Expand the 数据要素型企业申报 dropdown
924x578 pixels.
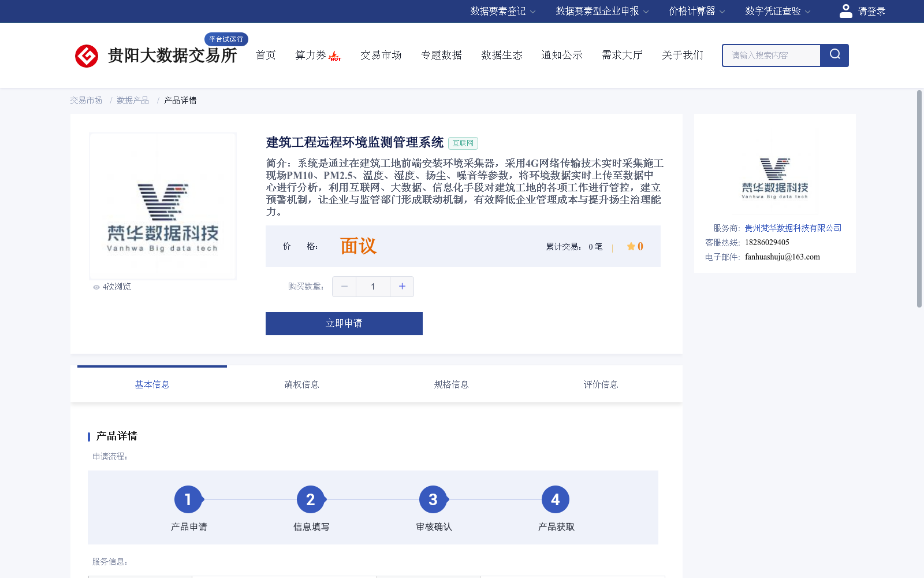click(x=602, y=11)
